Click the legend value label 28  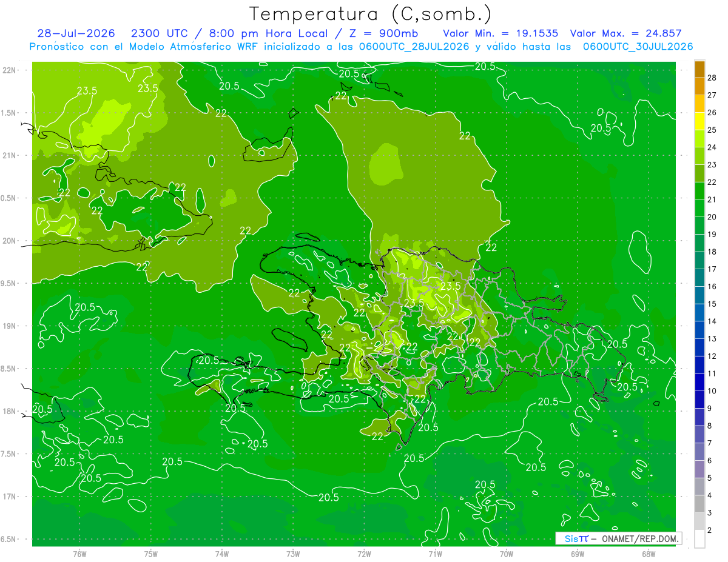pyautogui.click(x=712, y=78)
